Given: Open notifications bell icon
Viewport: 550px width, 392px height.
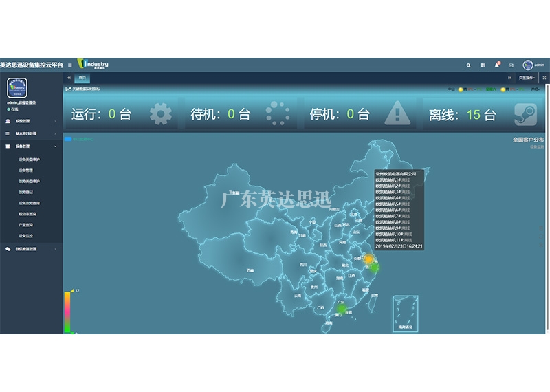Looking at the screenshot, I should click(496, 65).
